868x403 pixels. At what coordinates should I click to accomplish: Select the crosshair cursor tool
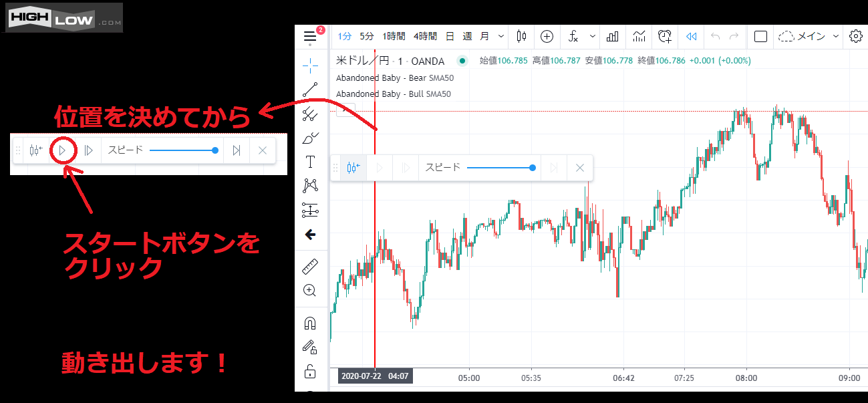pos(310,65)
